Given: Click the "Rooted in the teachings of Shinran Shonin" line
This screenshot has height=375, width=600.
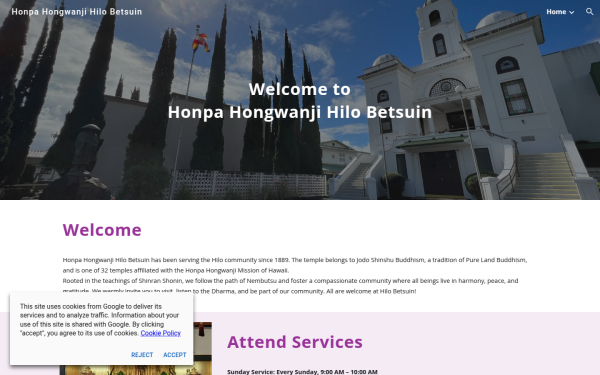Looking at the screenshot, I should pyautogui.click(x=290, y=280).
